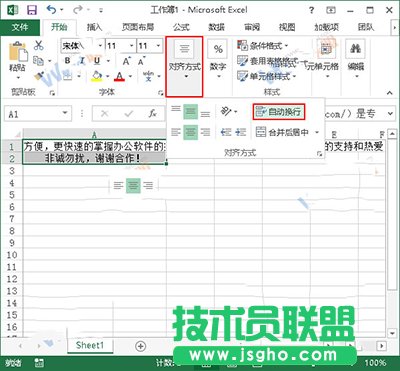This screenshot has height=371, width=400.
Task: Collapse the ribbon with the up chevron
Action: 390,93
